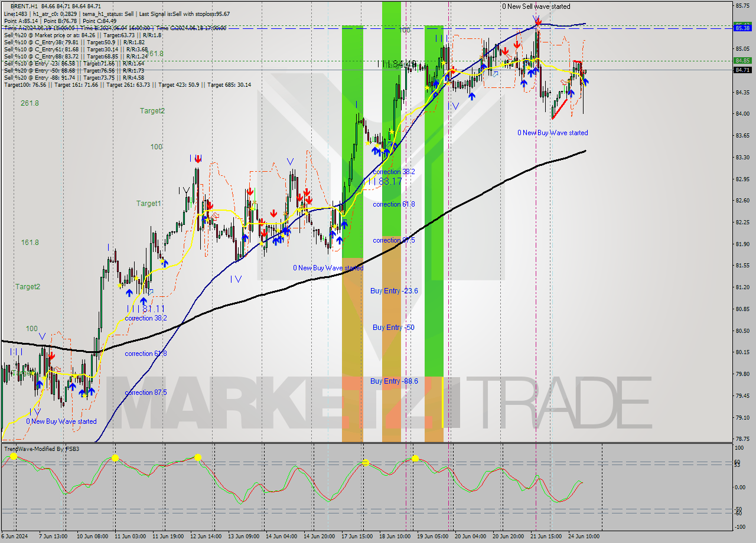Click the black 84.71 current price tag
This screenshot has width=756, height=543.
(742, 70)
